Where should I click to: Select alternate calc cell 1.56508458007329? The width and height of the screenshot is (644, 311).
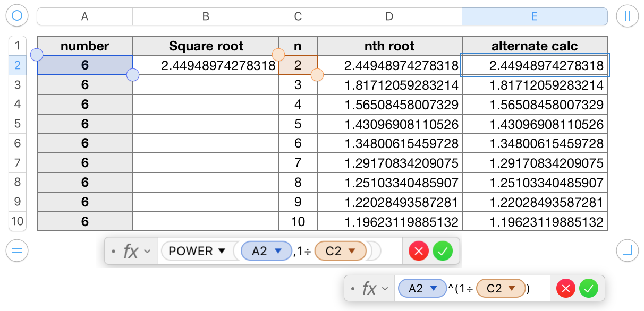point(535,105)
